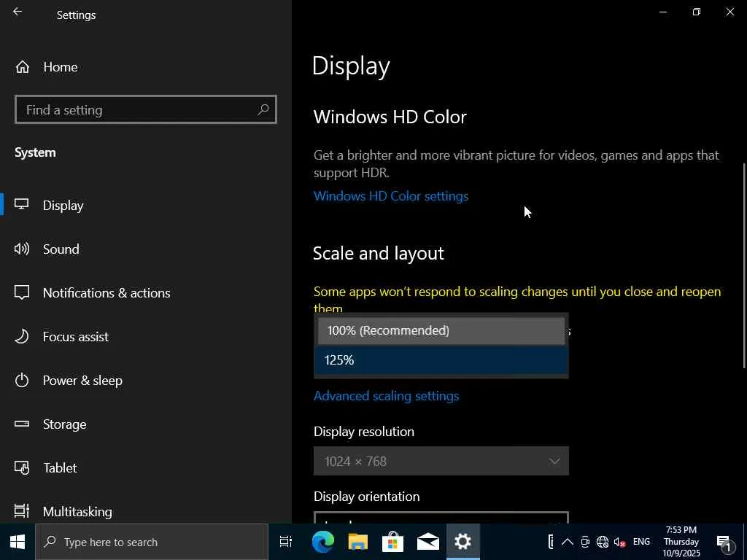
Task: Focus the Find a setting search box
Action: point(146,110)
